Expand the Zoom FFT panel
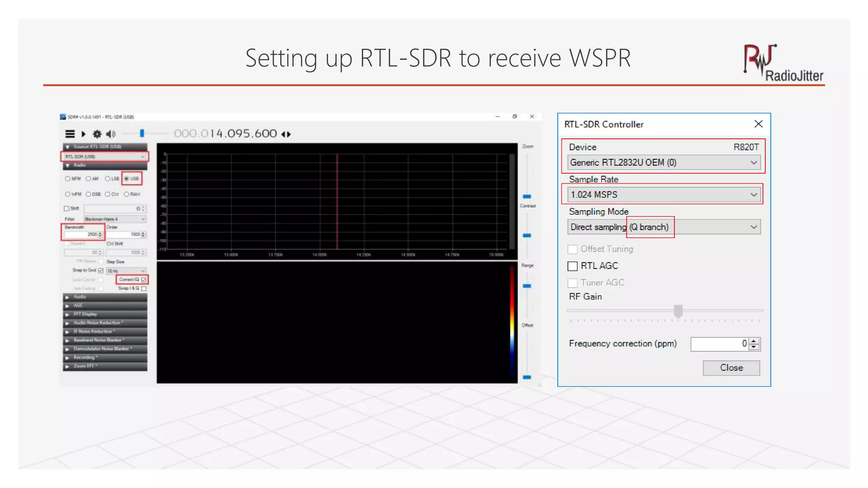 click(105, 366)
